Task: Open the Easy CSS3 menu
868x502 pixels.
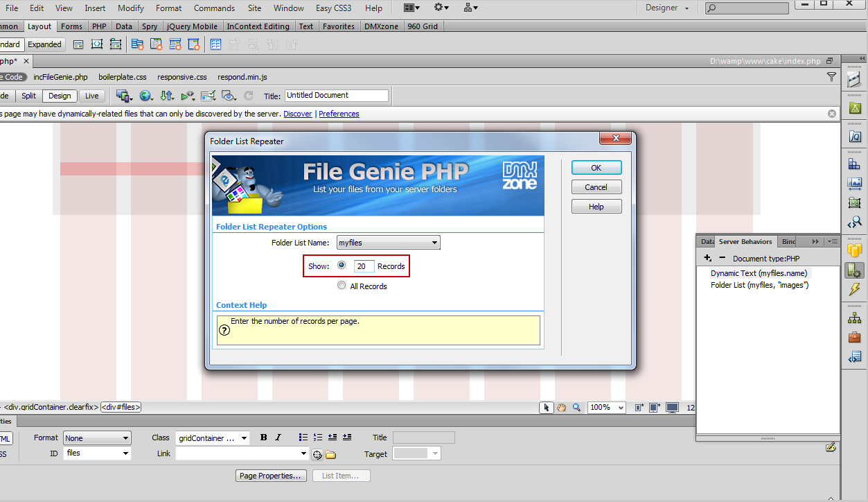Action: [x=334, y=8]
